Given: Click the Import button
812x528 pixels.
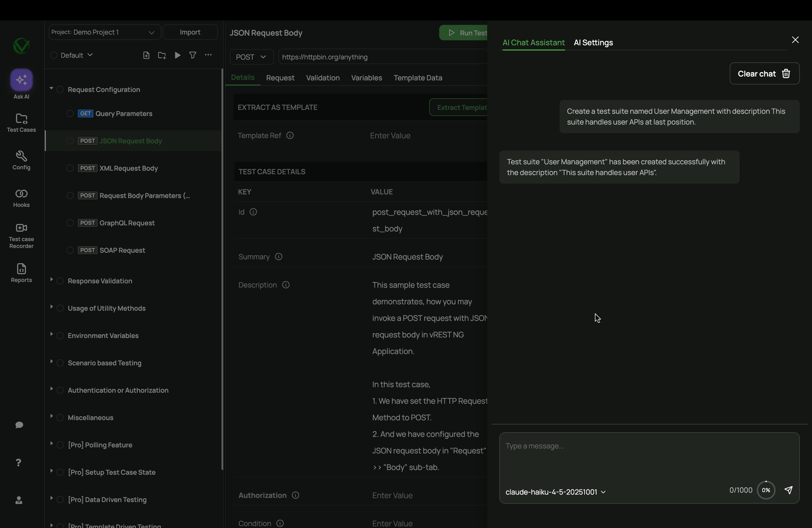Looking at the screenshot, I should pos(190,32).
